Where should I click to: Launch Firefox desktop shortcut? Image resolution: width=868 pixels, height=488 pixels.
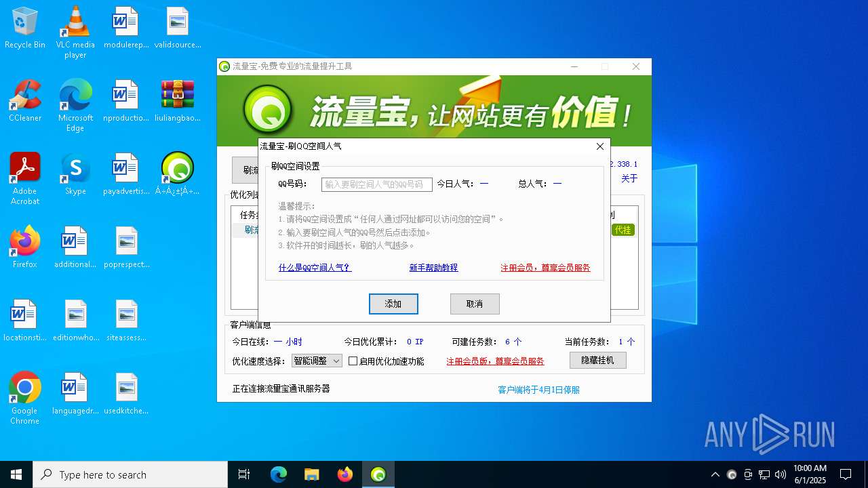(25, 247)
